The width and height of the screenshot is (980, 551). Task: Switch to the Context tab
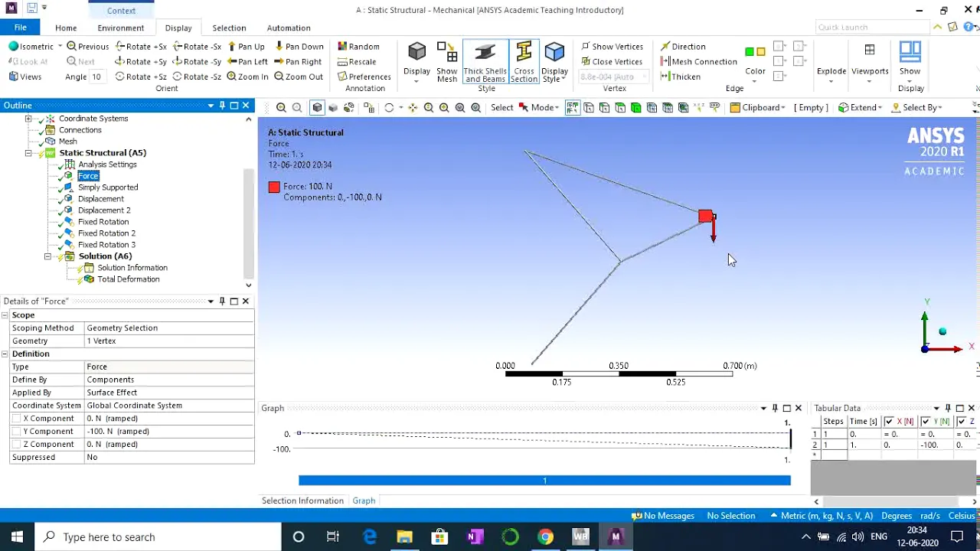coord(121,10)
